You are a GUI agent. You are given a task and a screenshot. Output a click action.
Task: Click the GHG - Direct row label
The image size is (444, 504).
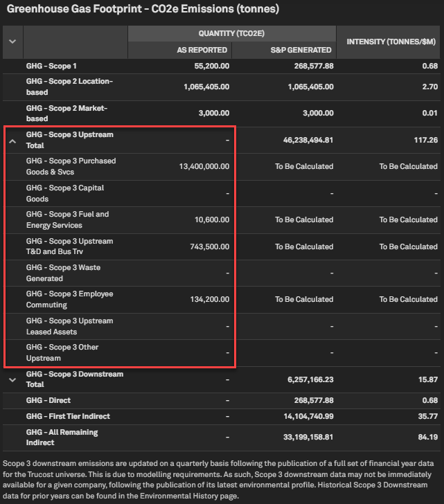(x=48, y=400)
